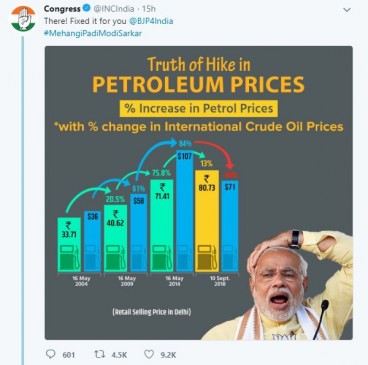Image resolution: width=368 pixels, height=365 pixels.
Task: Click the Congress profile avatar
Action: pyautogui.click(x=23, y=19)
